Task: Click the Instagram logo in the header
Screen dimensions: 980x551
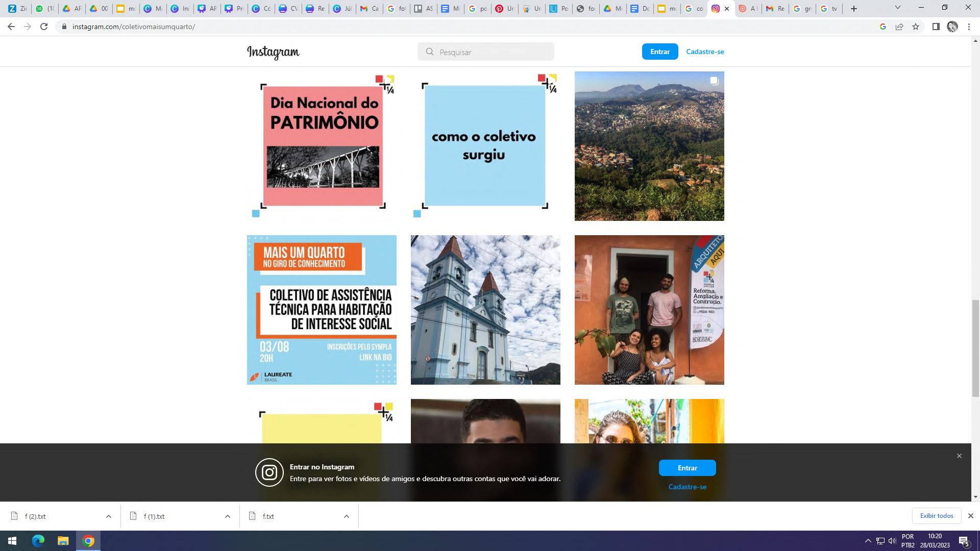Action: 273,52
